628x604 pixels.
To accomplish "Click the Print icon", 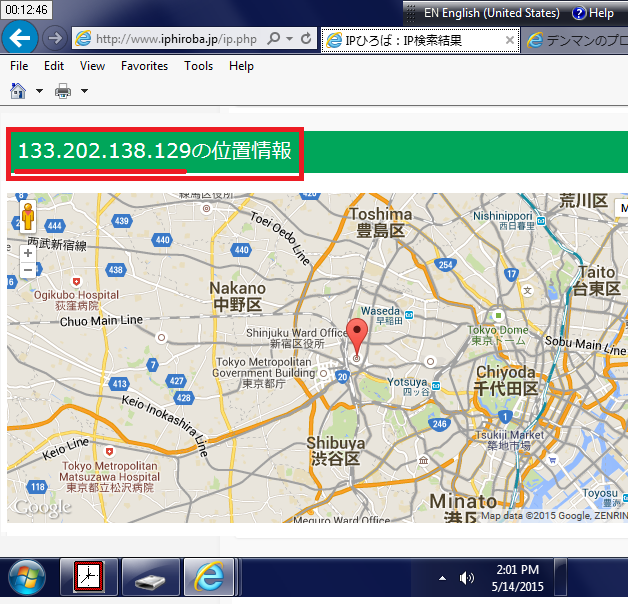I will click(63, 91).
